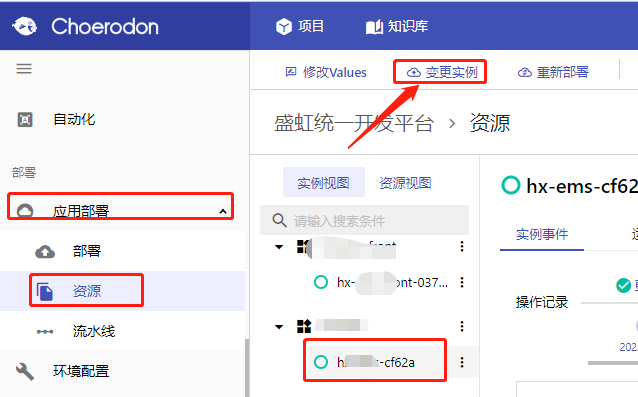Screen dimensions: 638x397
Task: Collapse the first application tree node
Action: 279,246
